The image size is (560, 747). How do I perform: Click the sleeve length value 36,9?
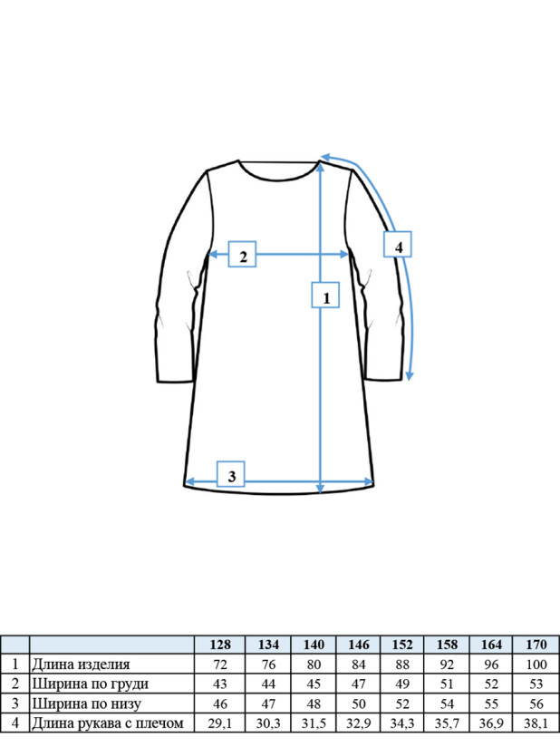(491, 723)
